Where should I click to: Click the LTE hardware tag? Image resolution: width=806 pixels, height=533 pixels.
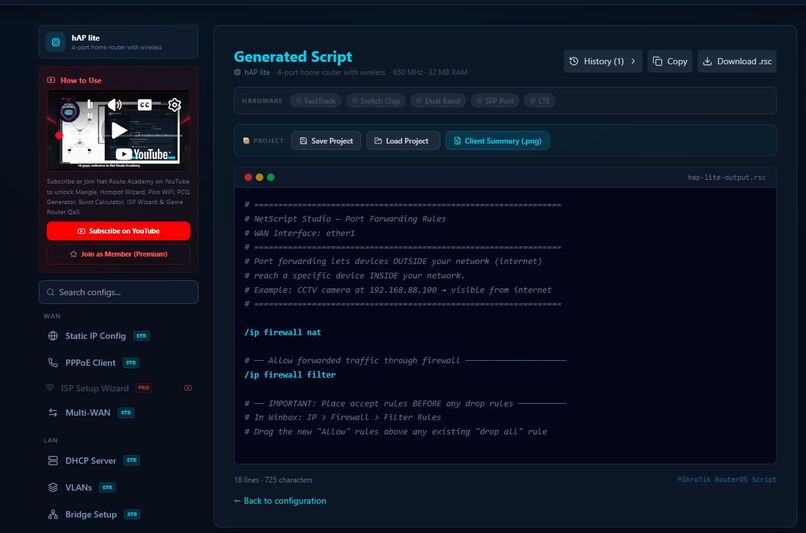540,101
